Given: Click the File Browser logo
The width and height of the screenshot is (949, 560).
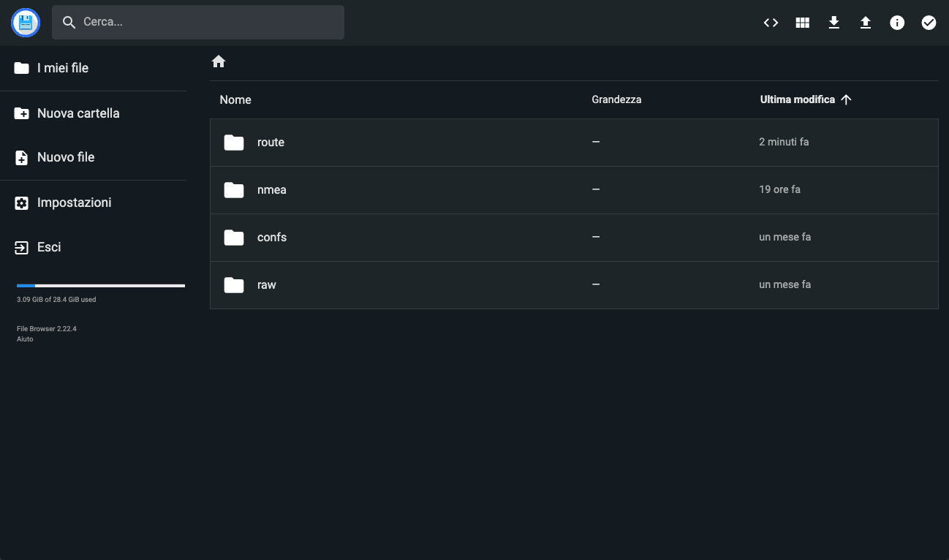Looking at the screenshot, I should pos(26,23).
